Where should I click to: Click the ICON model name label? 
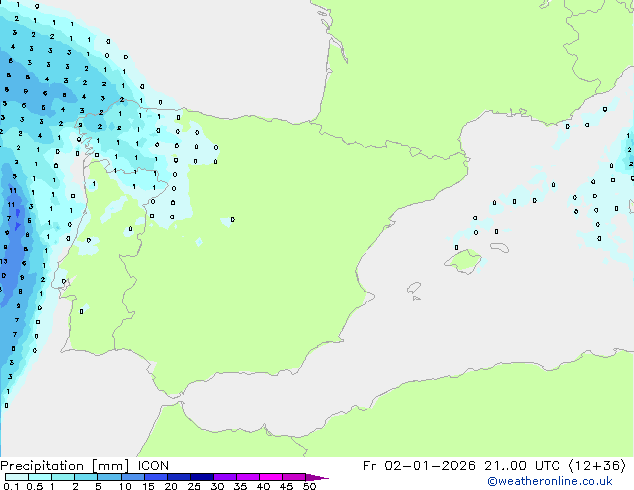tap(153, 465)
